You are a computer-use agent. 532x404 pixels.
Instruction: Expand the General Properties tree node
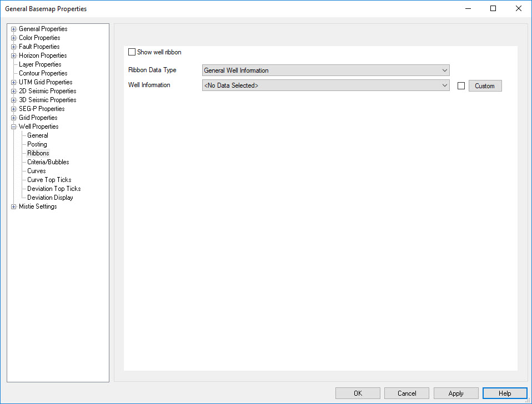point(14,29)
